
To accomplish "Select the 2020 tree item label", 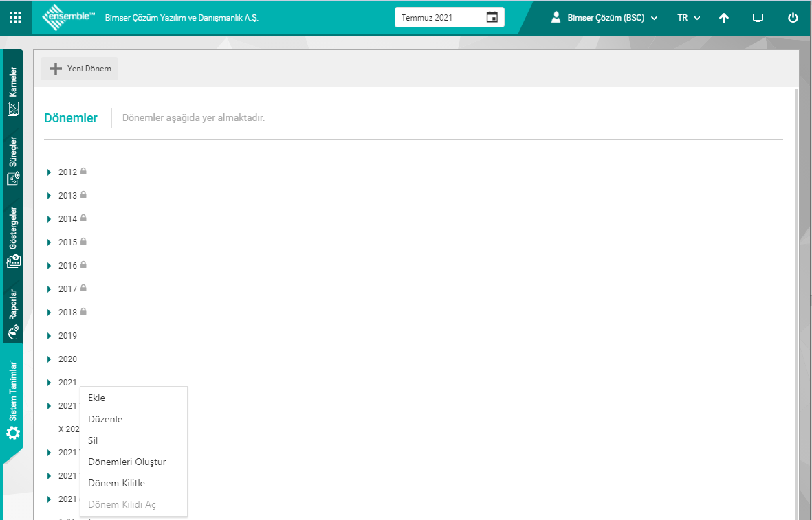I will point(67,359).
